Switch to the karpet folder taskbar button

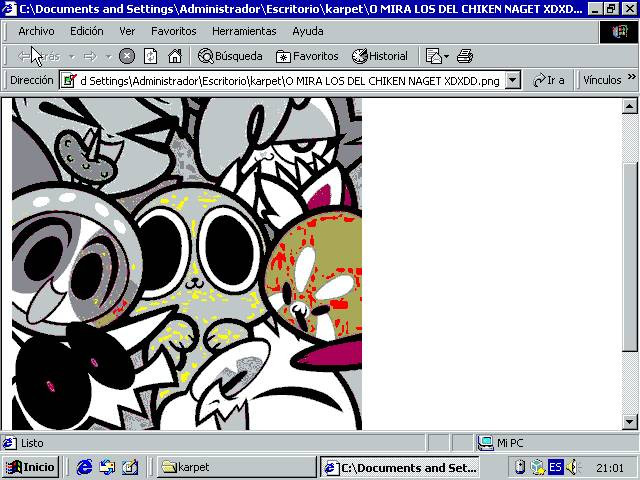[237, 467]
